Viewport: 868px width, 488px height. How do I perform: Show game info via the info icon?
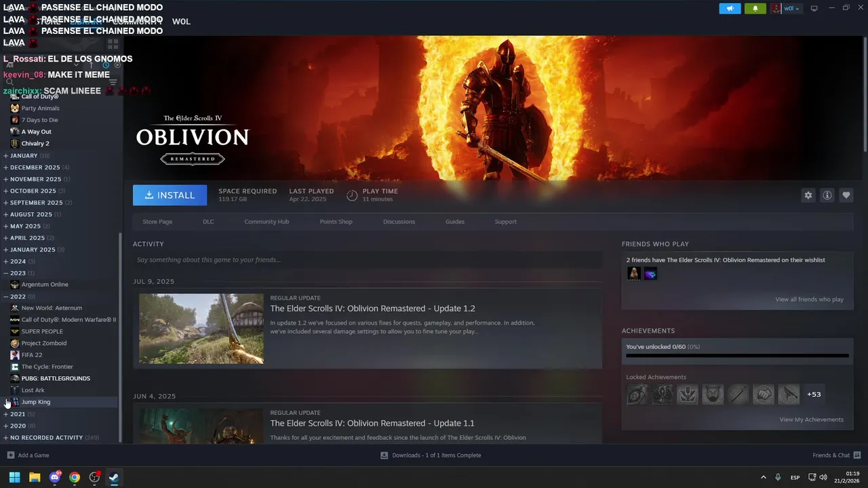827,195
